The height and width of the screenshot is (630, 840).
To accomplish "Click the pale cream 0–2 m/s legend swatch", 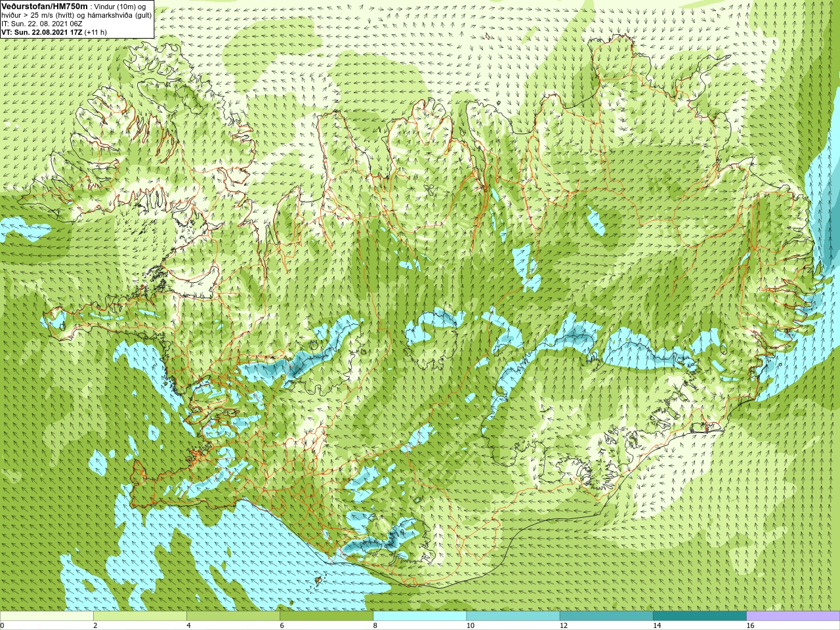I will [47, 616].
